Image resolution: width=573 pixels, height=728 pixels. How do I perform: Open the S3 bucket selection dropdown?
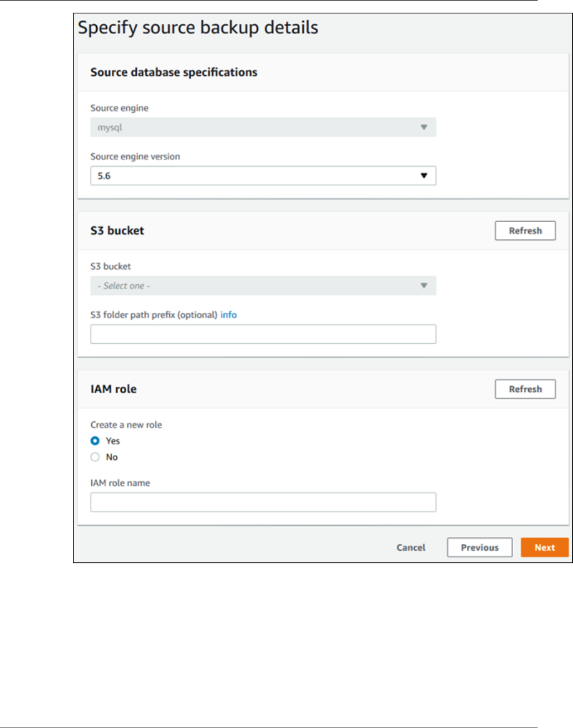pos(263,286)
